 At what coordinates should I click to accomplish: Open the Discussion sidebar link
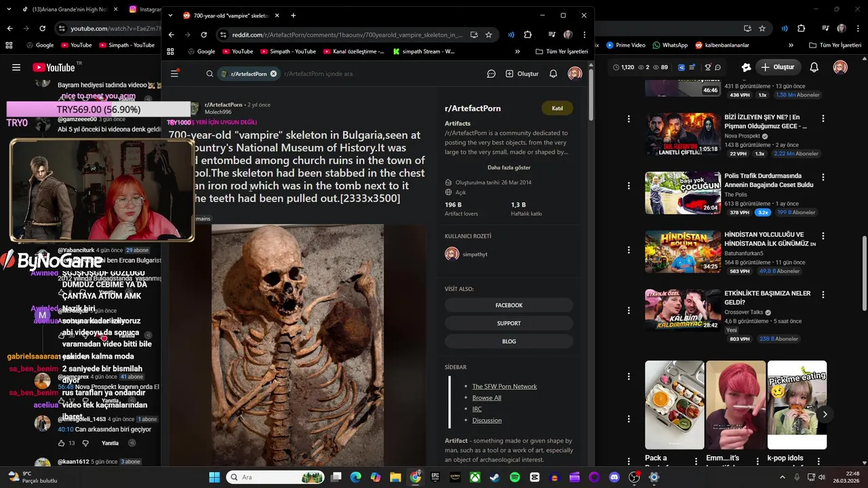(x=487, y=420)
